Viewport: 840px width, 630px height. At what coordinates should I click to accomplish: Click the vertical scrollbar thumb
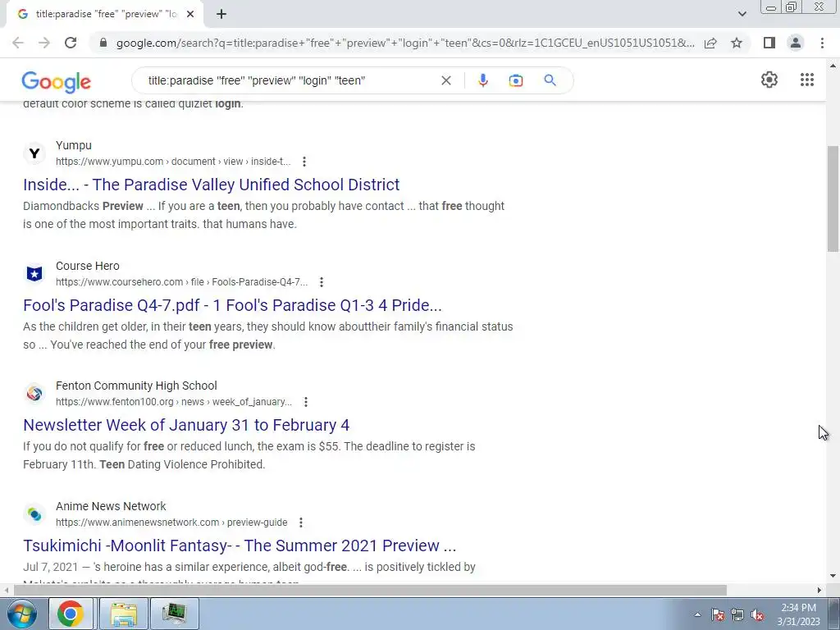833,199
